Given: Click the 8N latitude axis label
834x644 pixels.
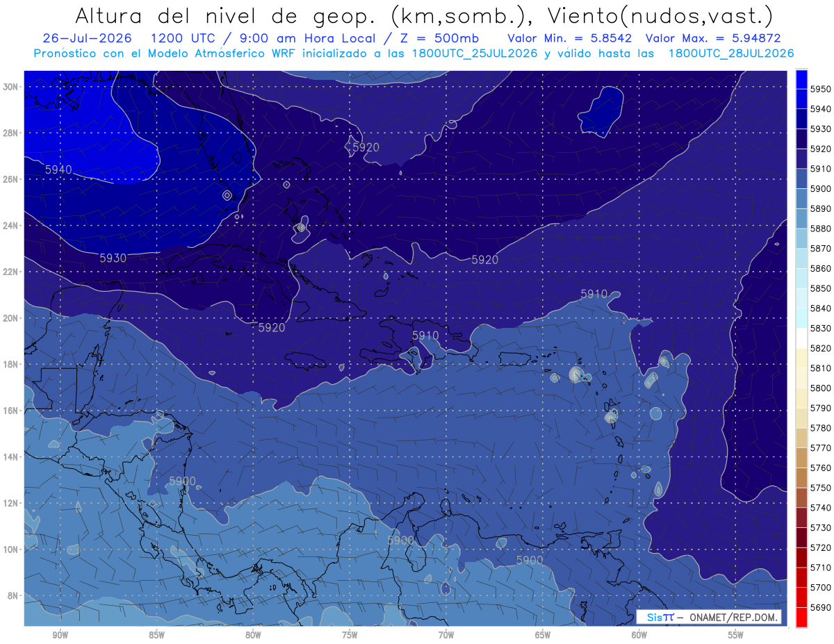Looking at the screenshot, I should [13, 595].
